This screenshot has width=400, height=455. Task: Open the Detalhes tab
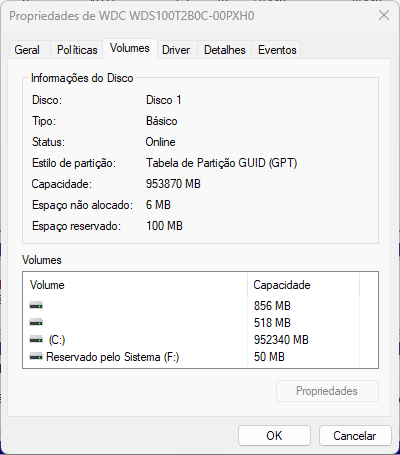(225, 50)
